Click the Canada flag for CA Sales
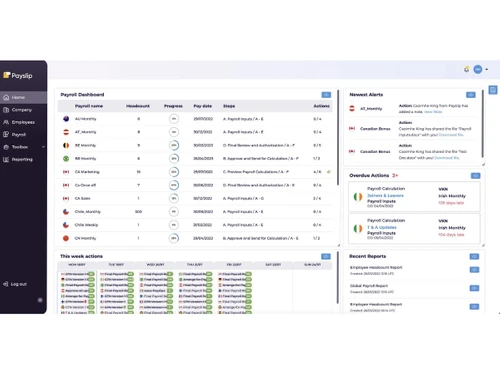Viewport: 500px width, 375px height. pyautogui.click(x=66, y=198)
